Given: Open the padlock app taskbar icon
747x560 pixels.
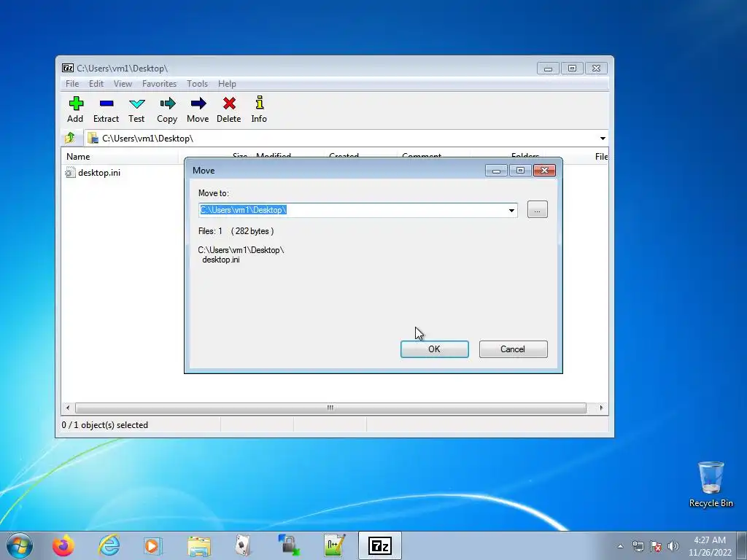Looking at the screenshot, I should (x=289, y=545).
